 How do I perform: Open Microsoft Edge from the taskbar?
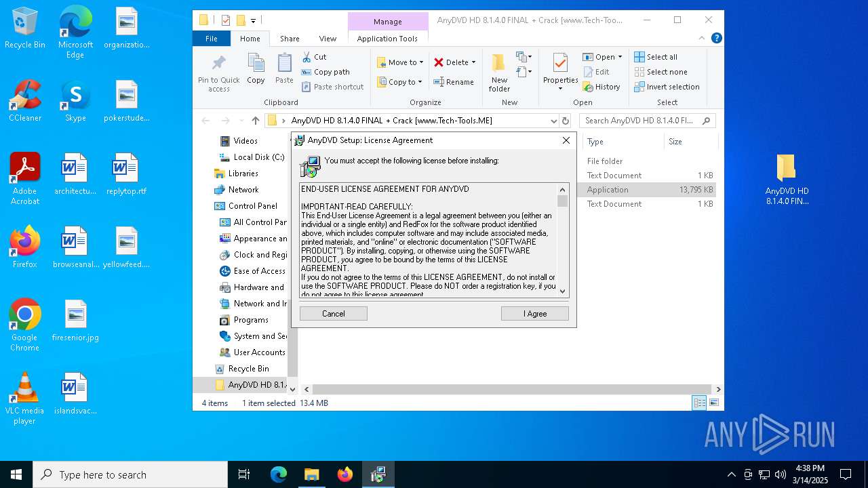tap(279, 474)
